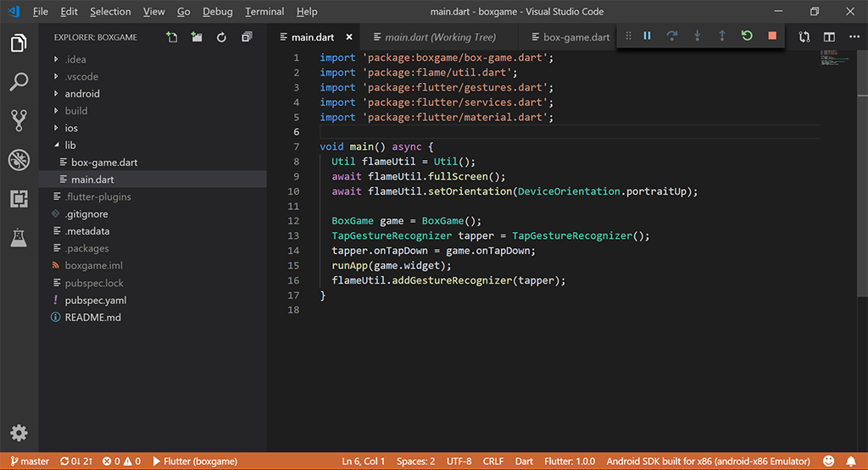Open the Extensions view
Image resolution: width=868 pixels, height=470 pixels.
point(19,199)
